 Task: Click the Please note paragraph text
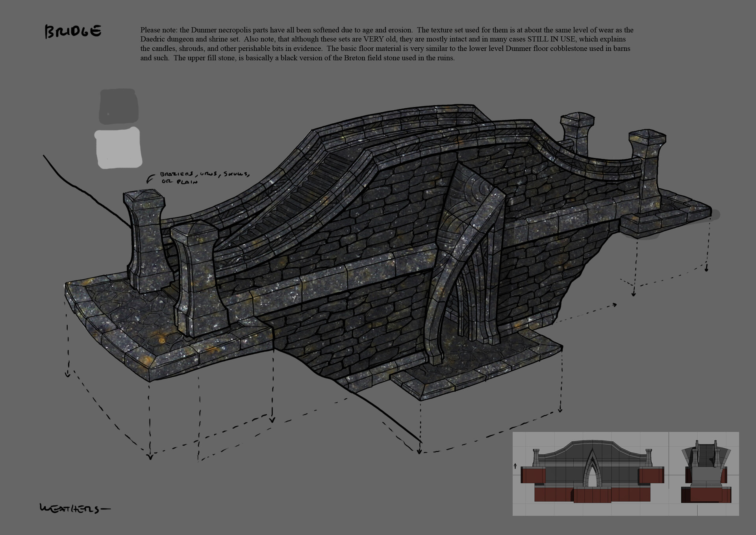[387, 44]
